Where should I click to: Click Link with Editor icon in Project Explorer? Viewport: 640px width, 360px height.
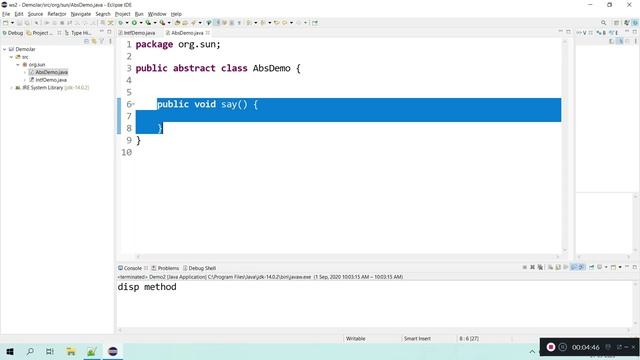(94, 41)
